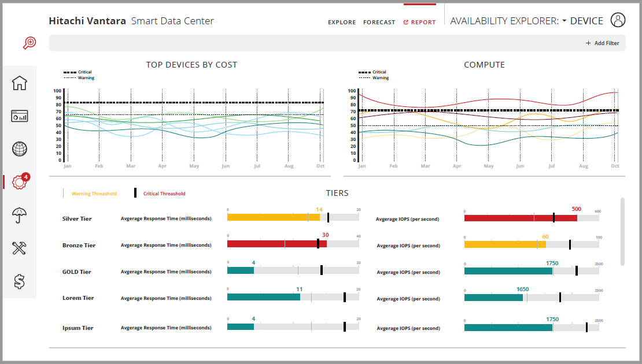Click Silver Tier IOPS bar showing 500
This screenshot has width=642, height=364.
(x=521, y=218)
